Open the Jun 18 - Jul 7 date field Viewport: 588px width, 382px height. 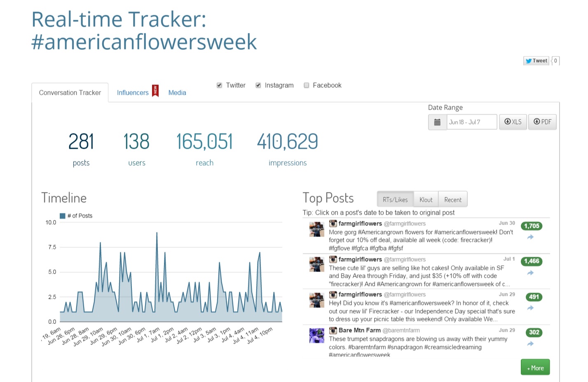click(472, 122)
